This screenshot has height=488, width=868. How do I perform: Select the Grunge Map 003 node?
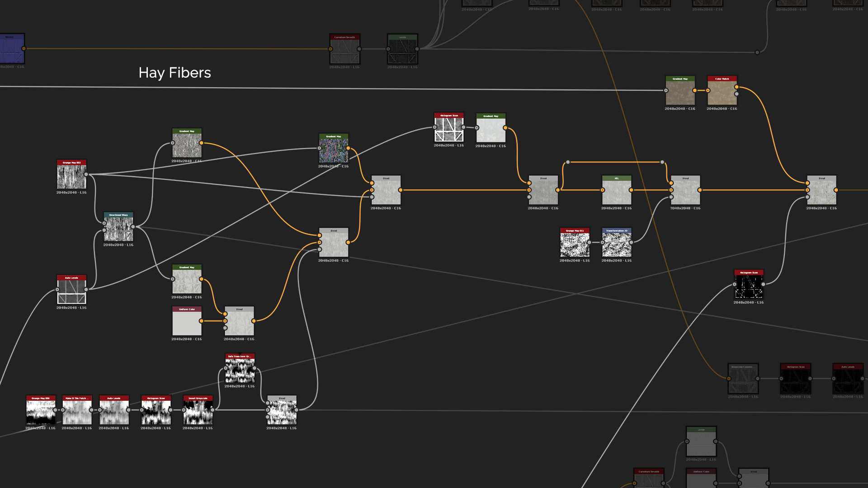click(71, 176)
